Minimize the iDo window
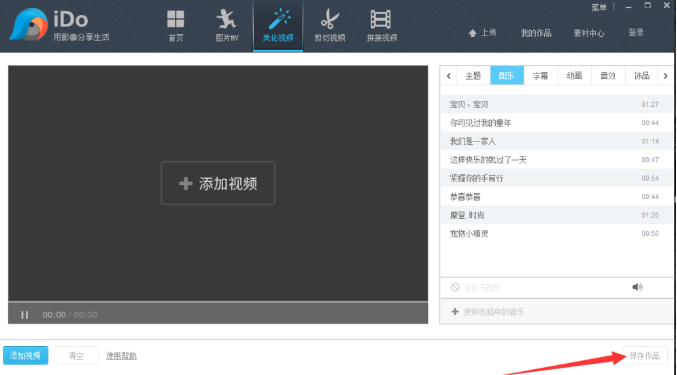 (629, 7)
